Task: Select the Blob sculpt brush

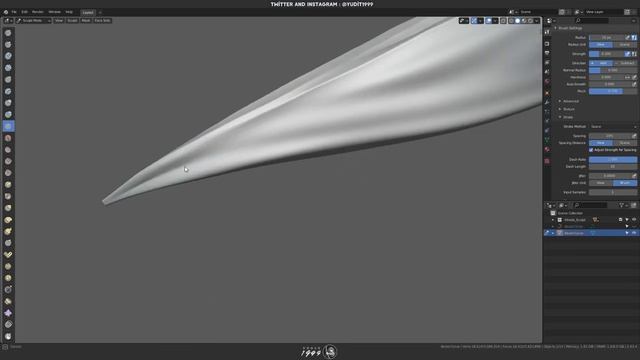Action: point(8,115)
